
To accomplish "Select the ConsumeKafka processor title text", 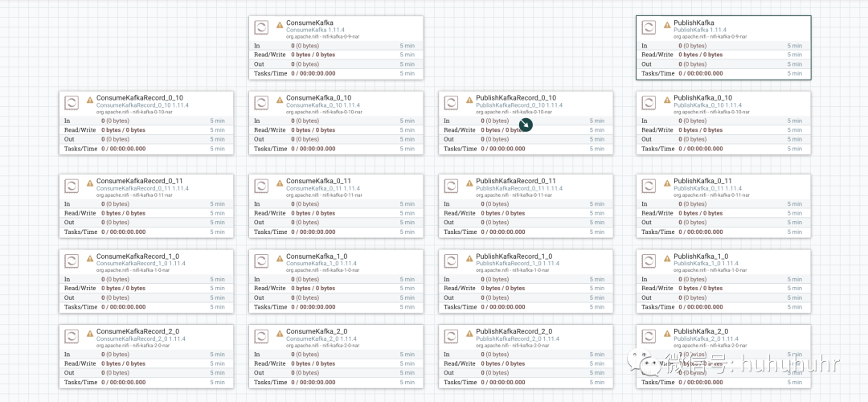I will click(309, 23).
